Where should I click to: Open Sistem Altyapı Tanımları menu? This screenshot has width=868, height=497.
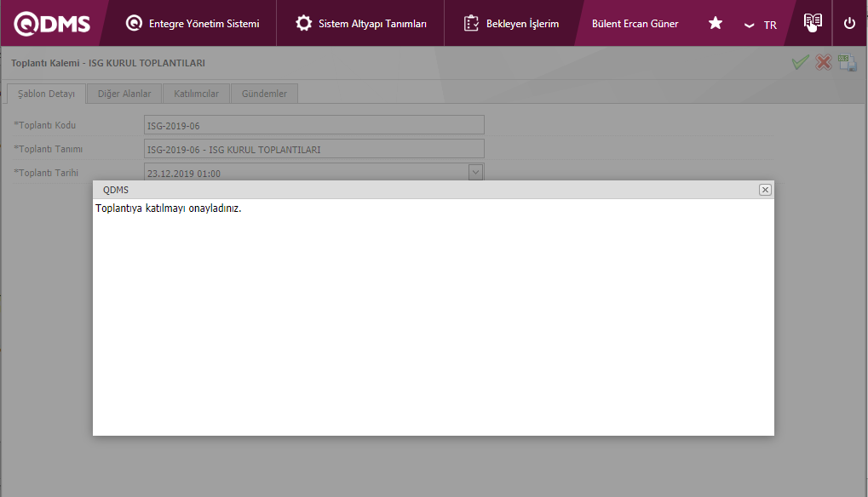(361, 23)
